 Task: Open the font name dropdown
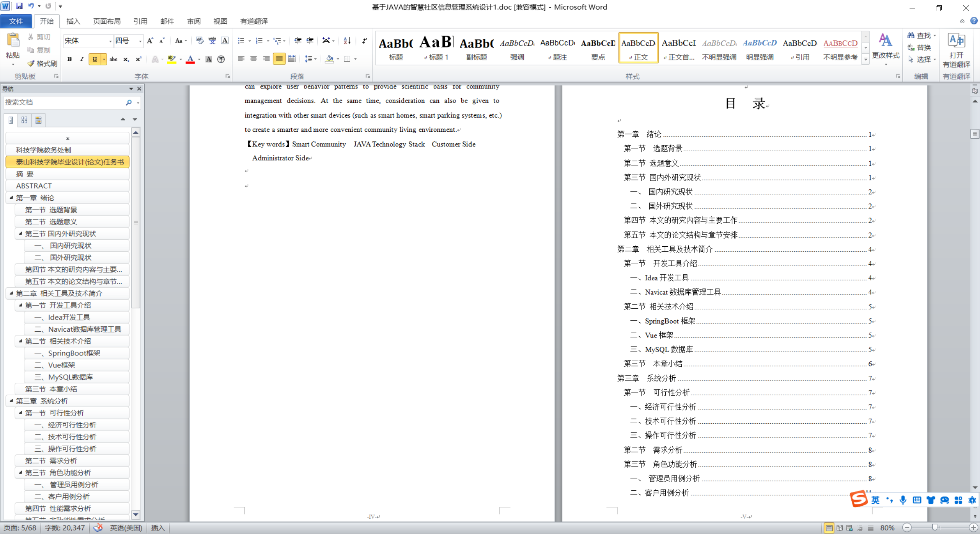tap(110, 41)
